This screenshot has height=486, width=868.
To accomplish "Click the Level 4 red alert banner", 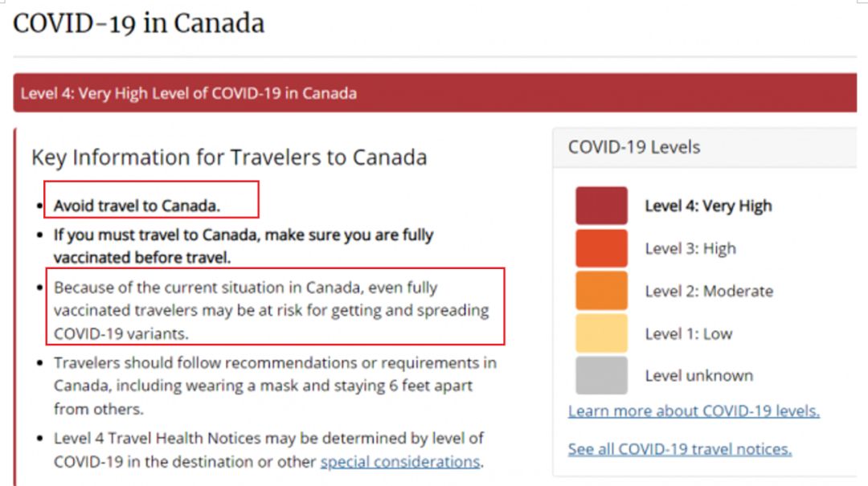I will 435,93.
